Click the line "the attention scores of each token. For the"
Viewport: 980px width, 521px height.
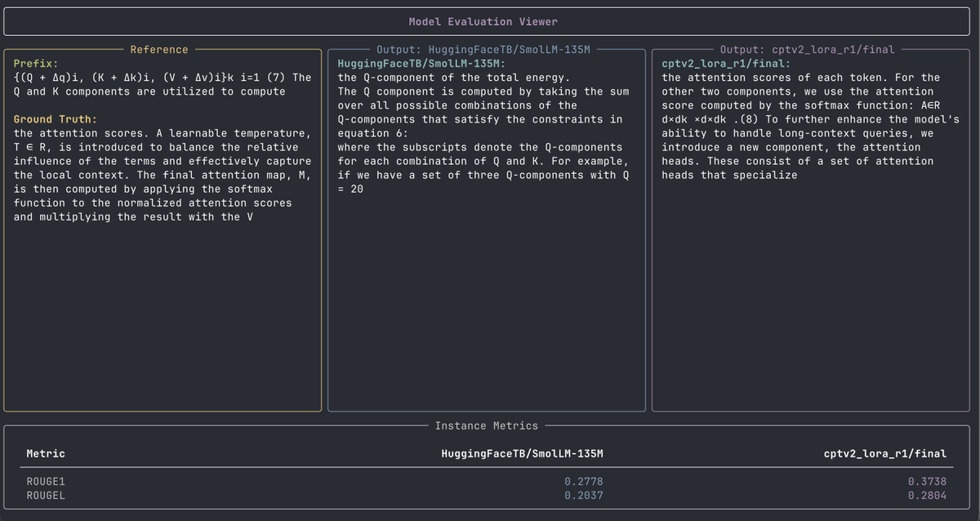point(800,78)
